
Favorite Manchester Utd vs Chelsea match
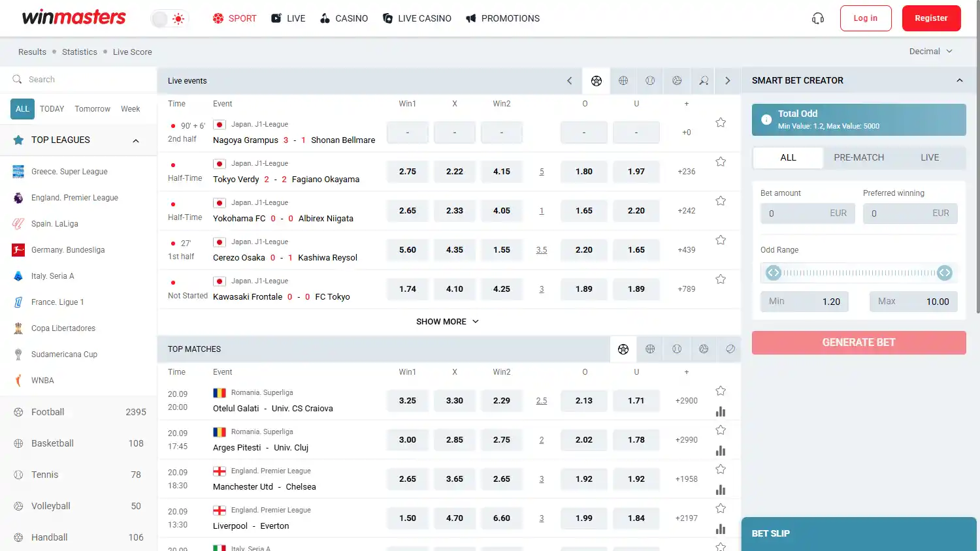point(721,469)
